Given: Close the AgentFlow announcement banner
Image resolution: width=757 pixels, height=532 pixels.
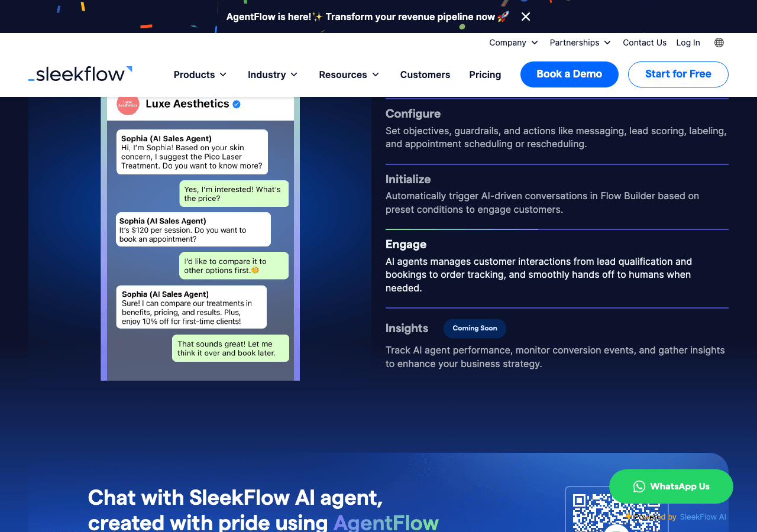Looking at the screenshot, I should coord(526,17).
